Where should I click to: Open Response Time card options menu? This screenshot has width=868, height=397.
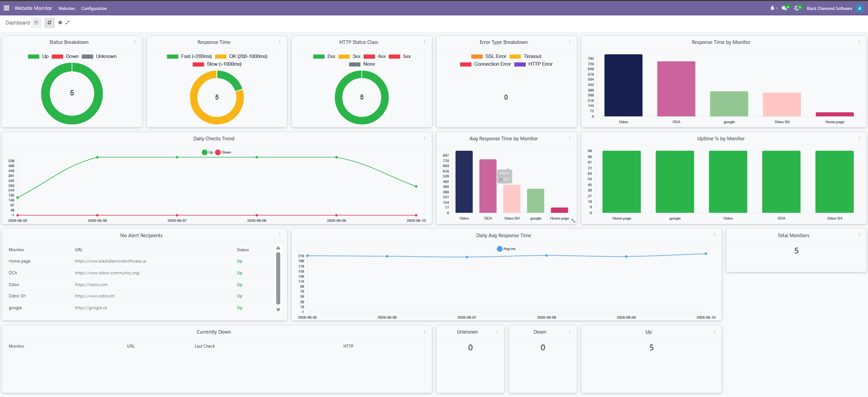(280, 42)
